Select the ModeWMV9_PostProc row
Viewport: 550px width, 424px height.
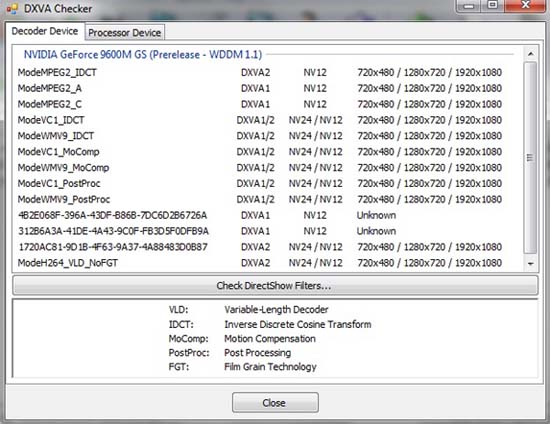coord(260,199)
